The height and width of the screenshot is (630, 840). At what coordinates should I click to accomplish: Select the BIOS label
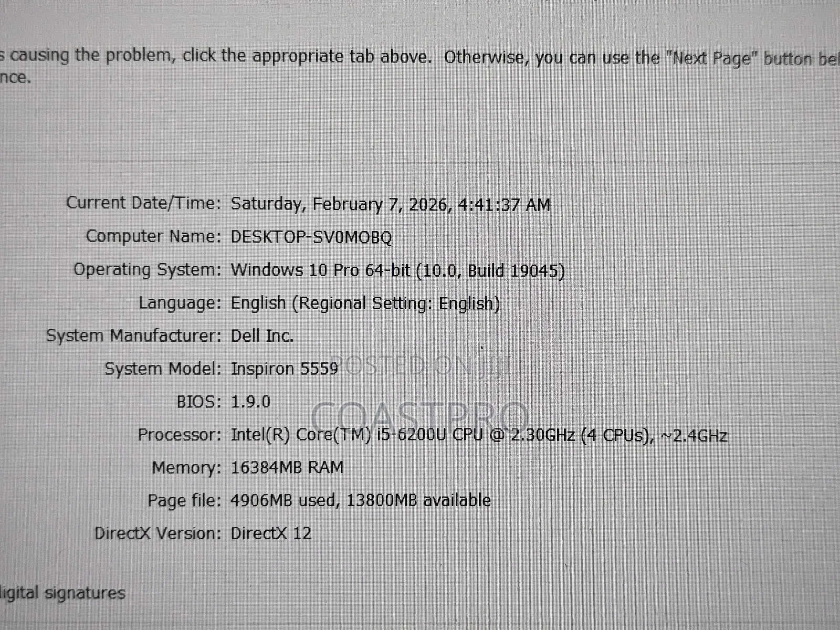199,402
